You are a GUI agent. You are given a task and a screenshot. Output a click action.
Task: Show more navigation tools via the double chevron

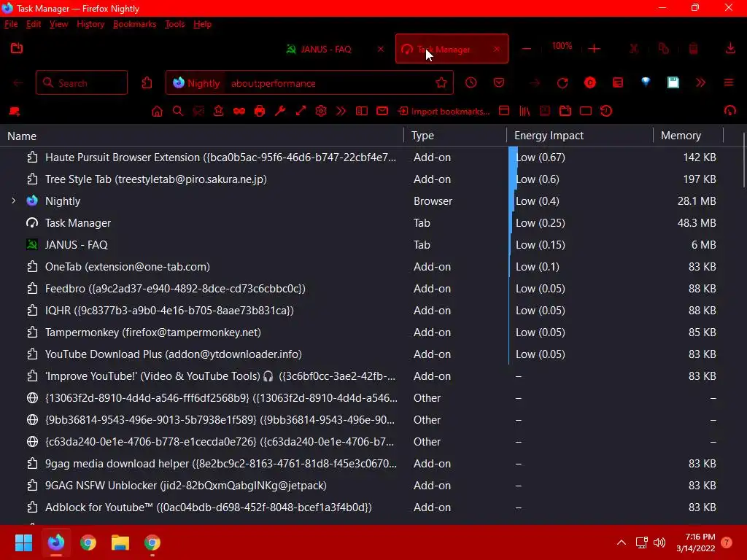700,83
